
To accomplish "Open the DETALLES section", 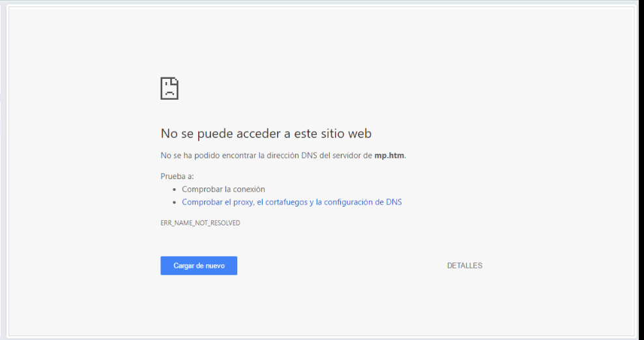I will [465, 266].
